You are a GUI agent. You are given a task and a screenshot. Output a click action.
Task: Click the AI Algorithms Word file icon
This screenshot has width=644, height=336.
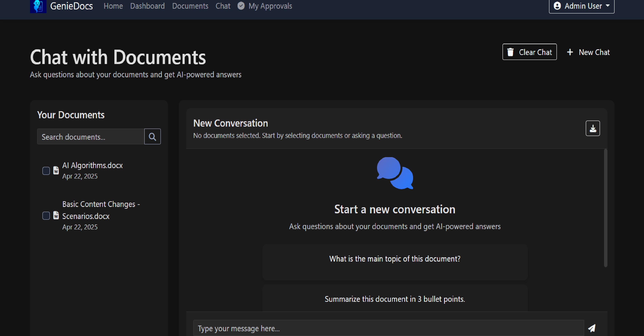click(56, 171)
